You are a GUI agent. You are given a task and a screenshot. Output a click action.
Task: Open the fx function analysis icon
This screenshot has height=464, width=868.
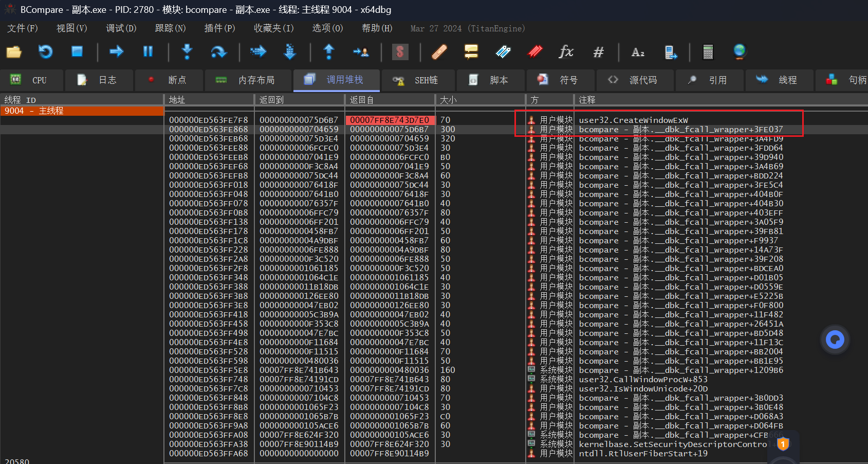[566, 52]
